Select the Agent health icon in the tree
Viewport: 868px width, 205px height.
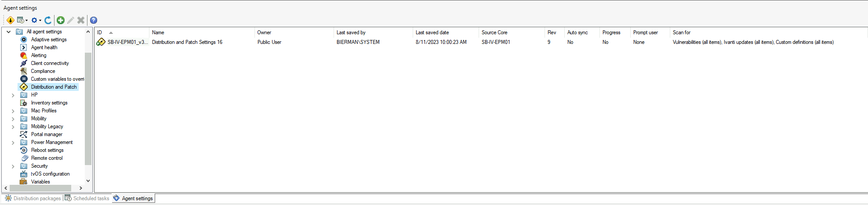coord(24,47)
